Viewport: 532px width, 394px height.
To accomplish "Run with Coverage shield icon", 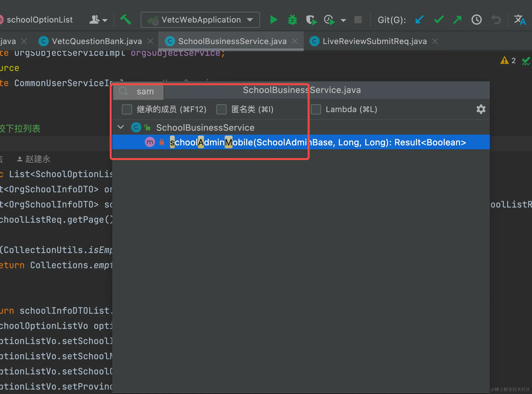I will coord(311,20).
